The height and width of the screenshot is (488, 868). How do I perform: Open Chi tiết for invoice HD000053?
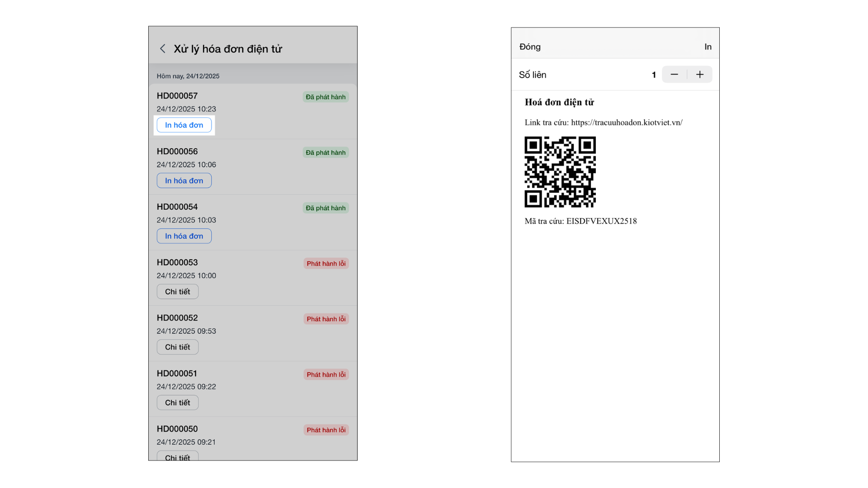click(x=177, y=291)
